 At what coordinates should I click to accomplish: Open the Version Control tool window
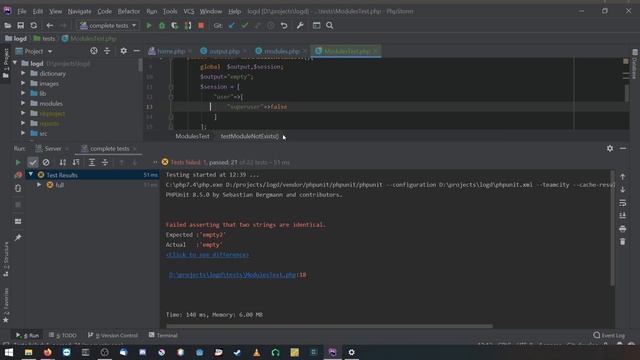click(x=113, y=335)
